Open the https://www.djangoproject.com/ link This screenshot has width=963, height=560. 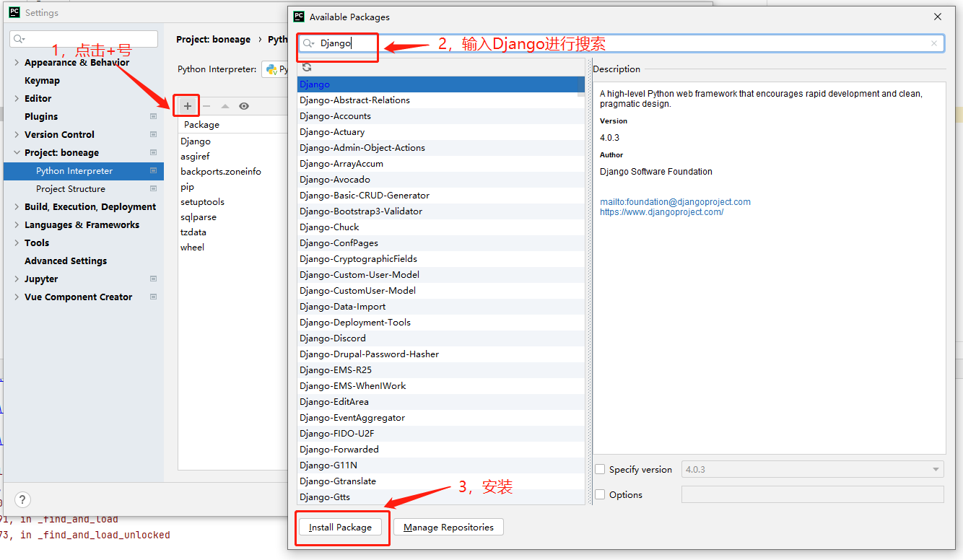coord(661,212)
